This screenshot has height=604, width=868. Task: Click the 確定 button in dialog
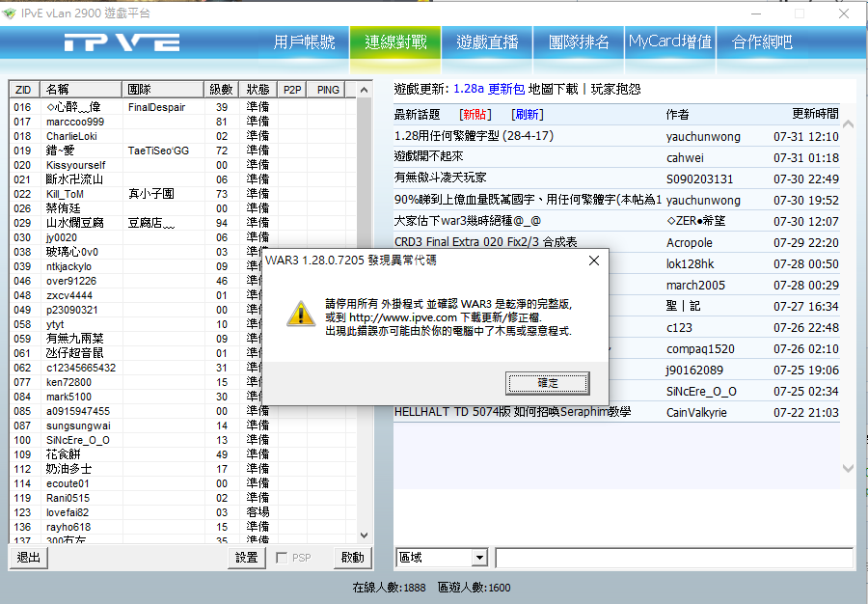click(x=548, y=383)
